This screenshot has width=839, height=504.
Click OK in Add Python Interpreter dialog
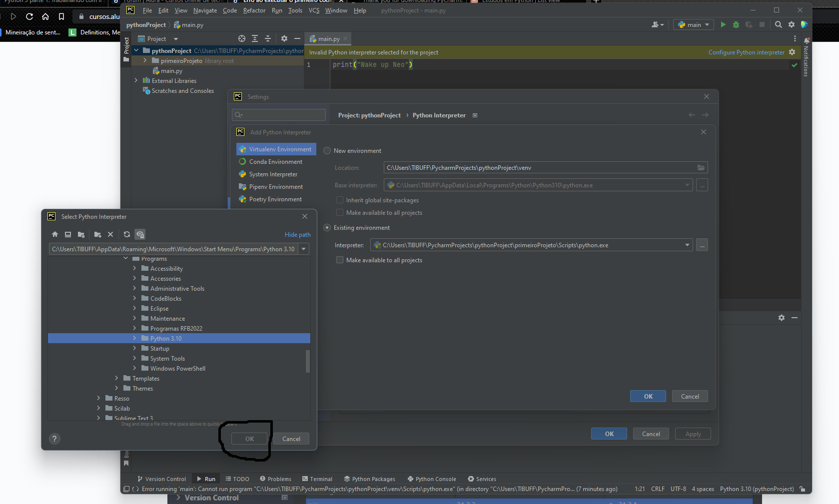(648, 396)
